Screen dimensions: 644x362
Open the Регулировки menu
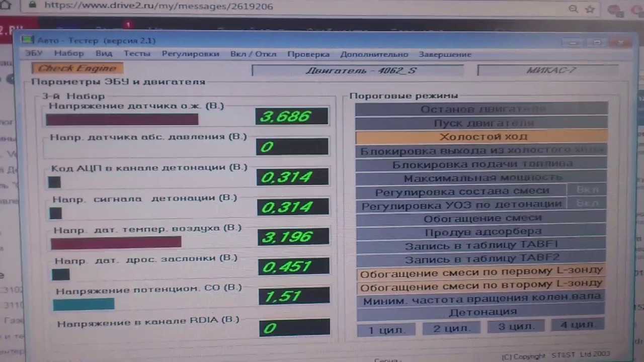(x=190, y=54)
